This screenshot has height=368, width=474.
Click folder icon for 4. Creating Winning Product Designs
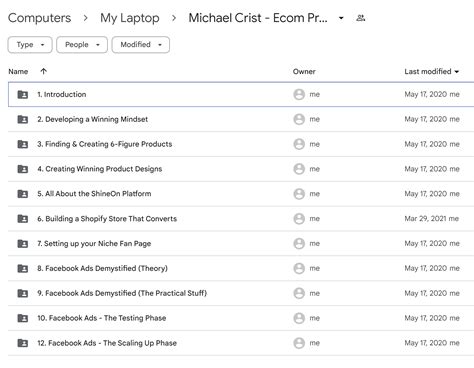coord(23,169)
